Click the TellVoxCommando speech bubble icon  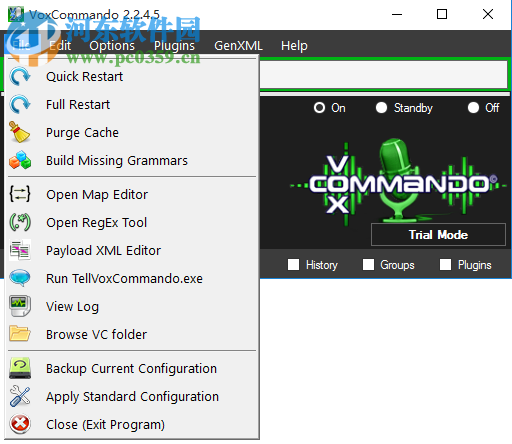tap(20, 278)
